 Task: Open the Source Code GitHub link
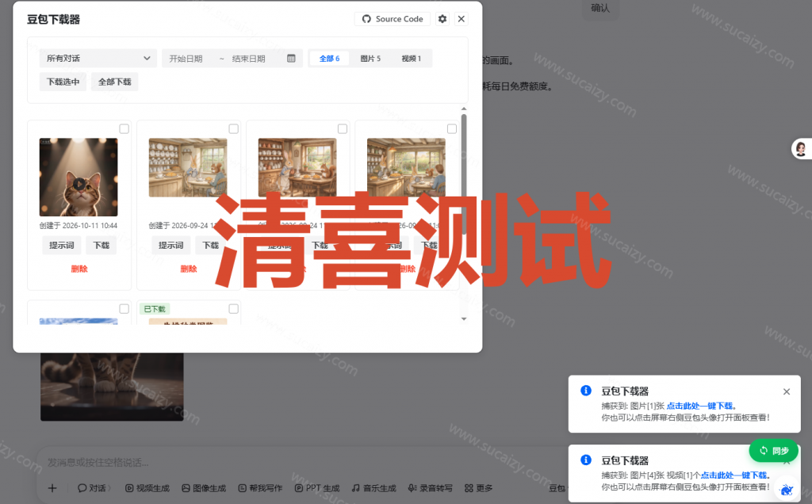(x=393, y=19)
